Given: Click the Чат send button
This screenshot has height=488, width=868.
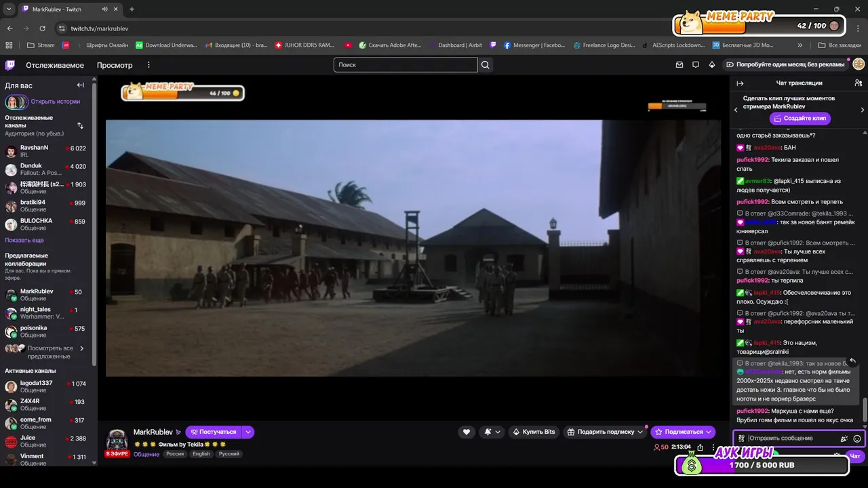Looking at the screenshot, I should pyautogui.click(x=854, y=456).
